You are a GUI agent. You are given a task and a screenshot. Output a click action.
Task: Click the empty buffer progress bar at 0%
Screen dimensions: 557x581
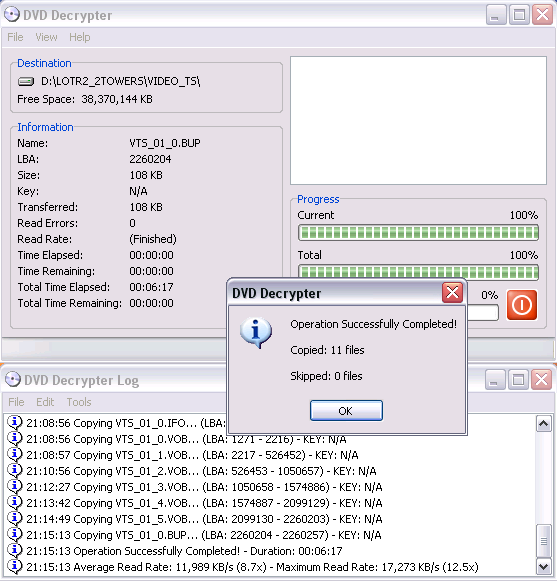[483, 313]
